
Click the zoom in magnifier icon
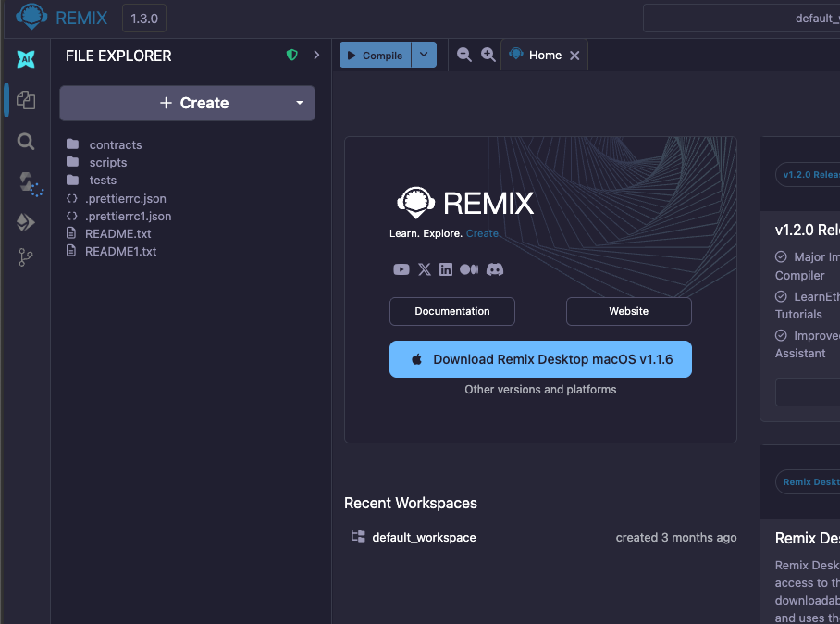(488, 55)
